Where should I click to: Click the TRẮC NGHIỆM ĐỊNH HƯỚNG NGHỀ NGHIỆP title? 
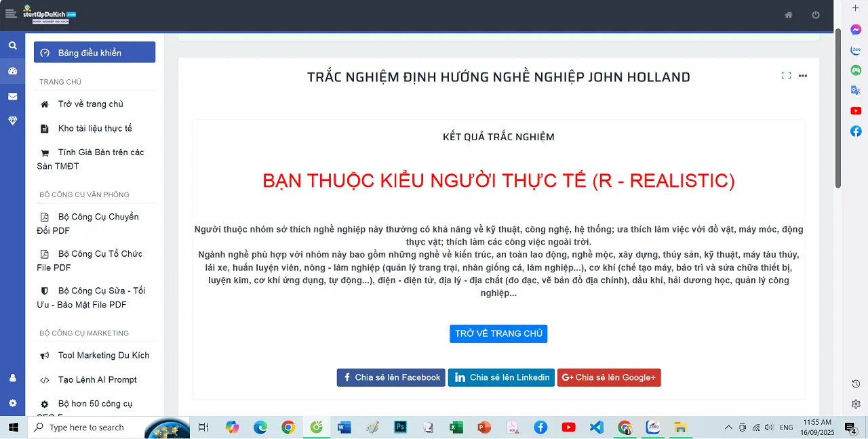pos(498,77)
